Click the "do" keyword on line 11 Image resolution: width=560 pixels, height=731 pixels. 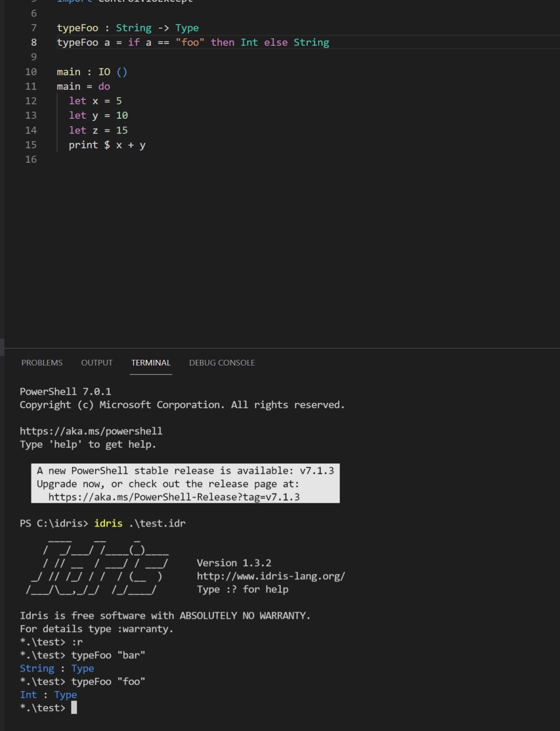click(x=104, y=86)
